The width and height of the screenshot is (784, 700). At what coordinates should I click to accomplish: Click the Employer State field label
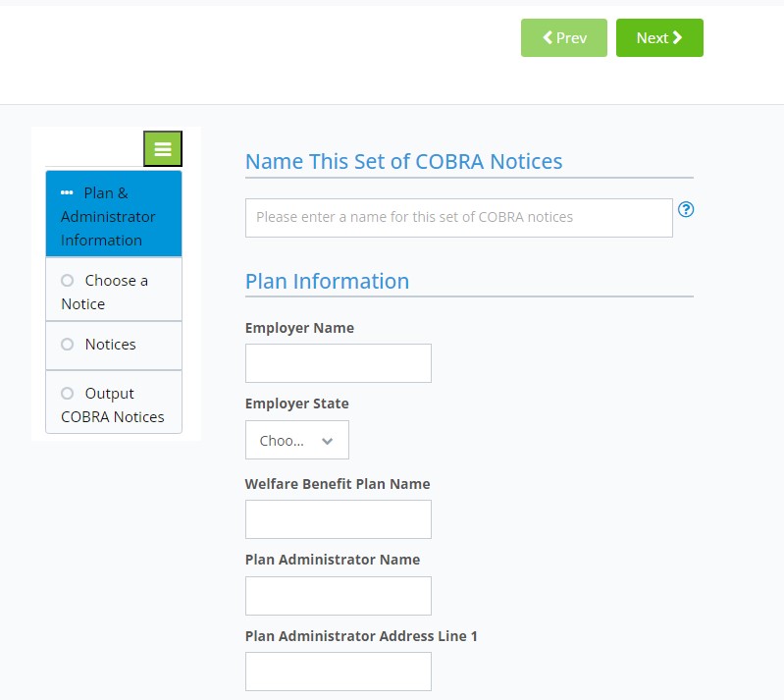pyautogui.click(x=296, y=404)
